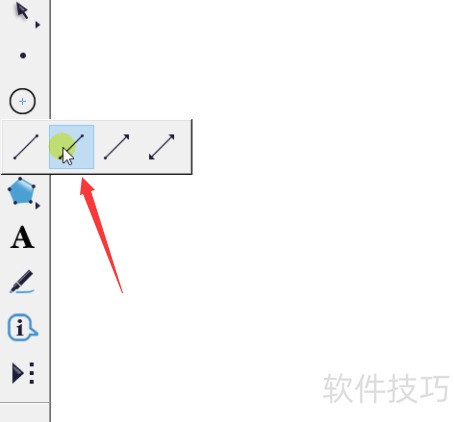Click the highlighted segment tool in flyout
The image size is (454, 422).
click(x=71, y=147)
